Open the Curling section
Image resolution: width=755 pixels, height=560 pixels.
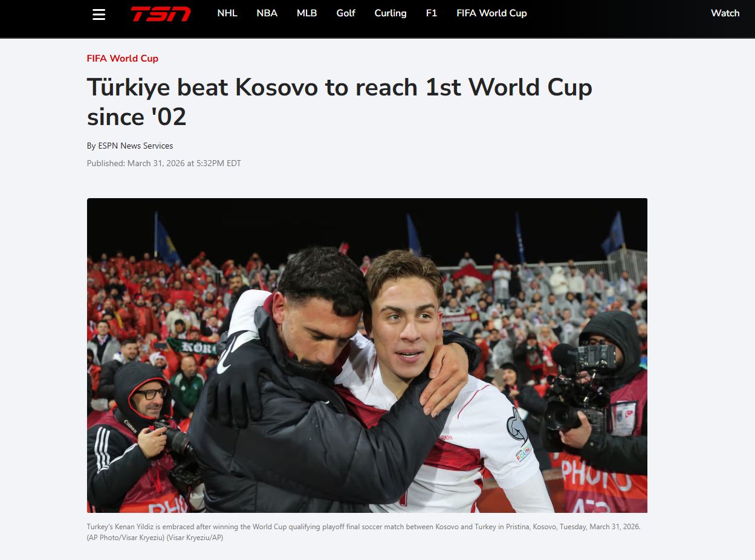[x=390, y=13]
